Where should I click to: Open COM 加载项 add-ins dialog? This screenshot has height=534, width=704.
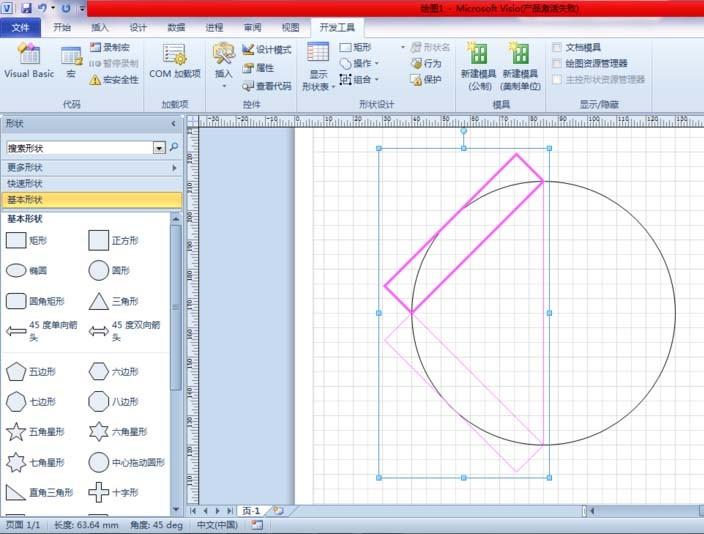[x=175, y=61]
